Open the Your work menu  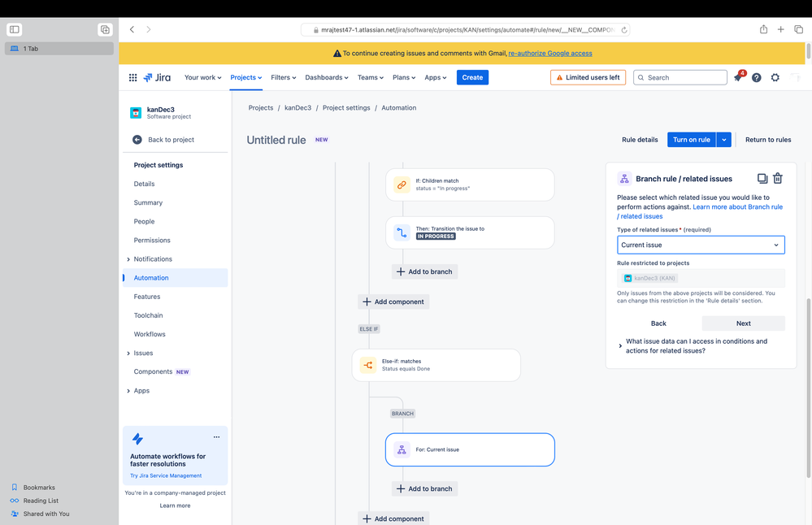[202, 78]
